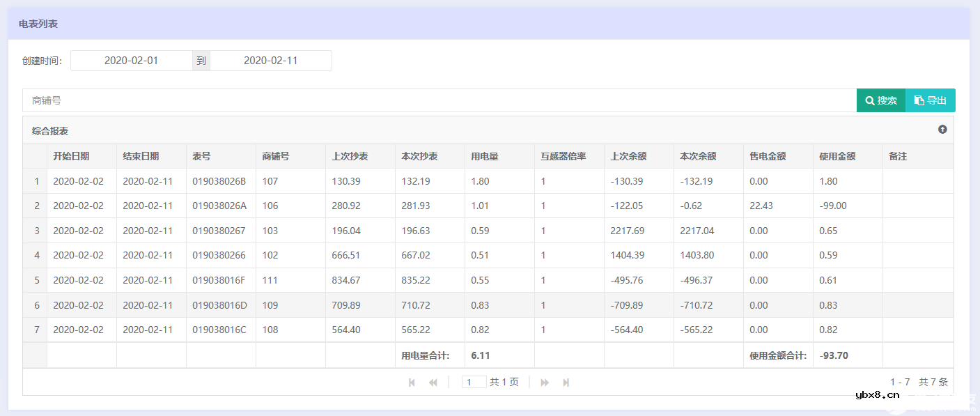
Task: Select meter number 0190380267 in row three
Action: pyautogui.click(x=219, y=230)
